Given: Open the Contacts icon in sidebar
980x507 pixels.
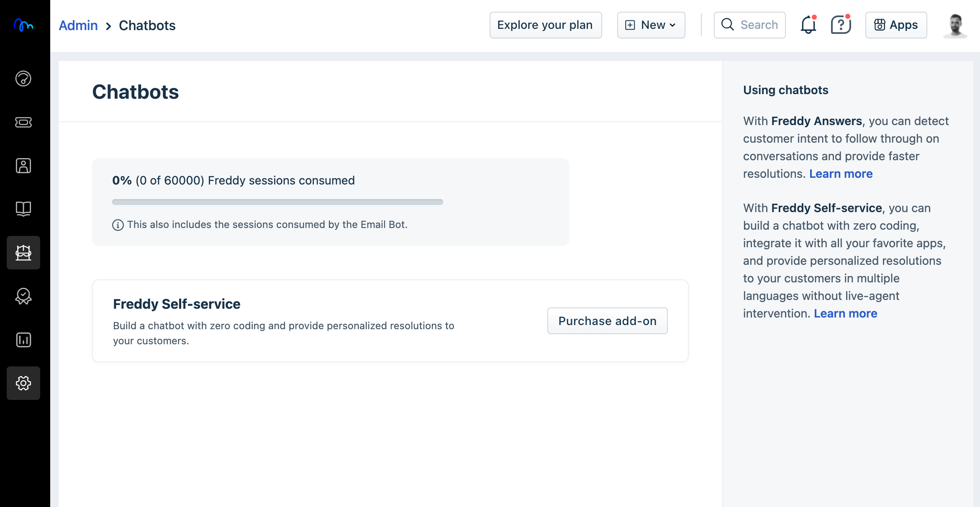Looking at the screenshot, I should coord(23,166).
